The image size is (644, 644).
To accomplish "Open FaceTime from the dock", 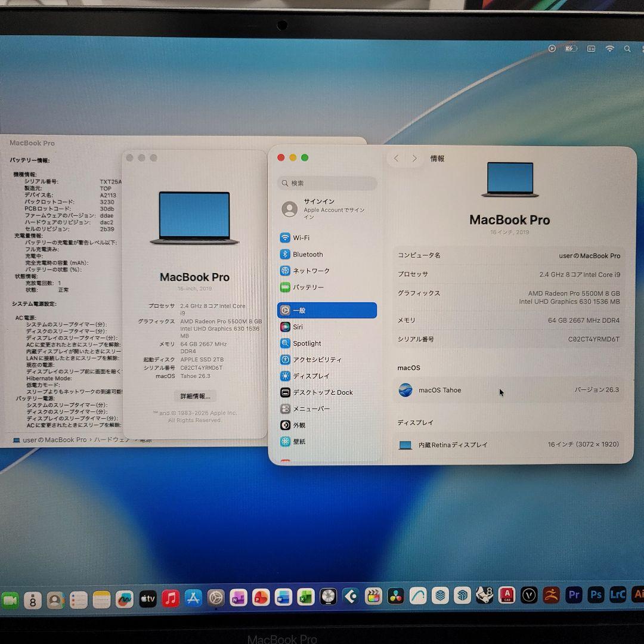I will click(10, 600).
